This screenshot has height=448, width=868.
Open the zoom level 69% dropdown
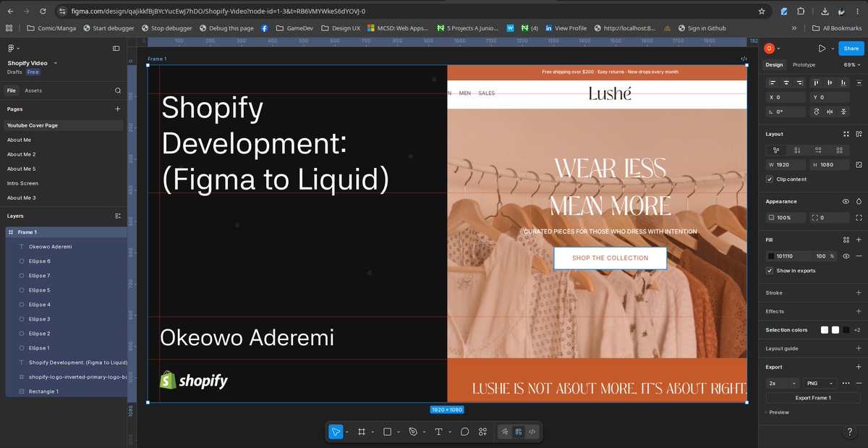(x=853, y=64)
